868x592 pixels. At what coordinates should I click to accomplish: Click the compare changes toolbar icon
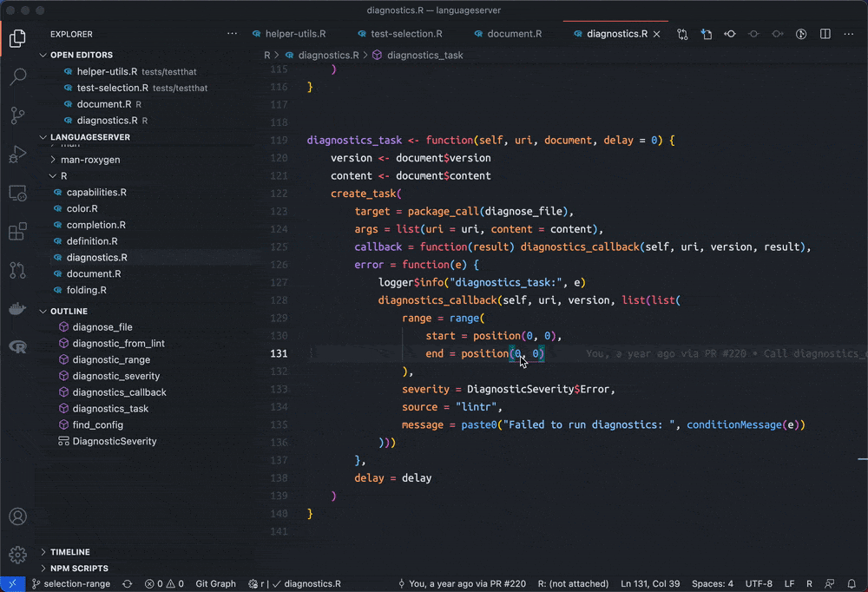click(682, 34)
